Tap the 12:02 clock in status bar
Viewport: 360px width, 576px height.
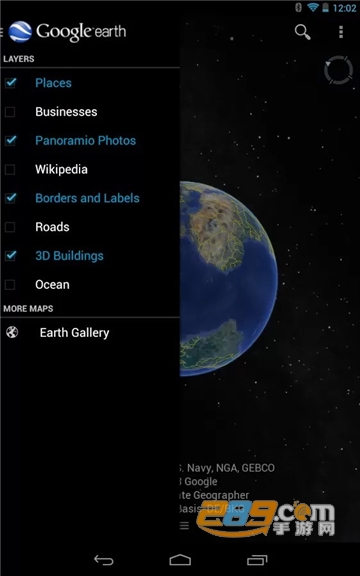(344, 8)
